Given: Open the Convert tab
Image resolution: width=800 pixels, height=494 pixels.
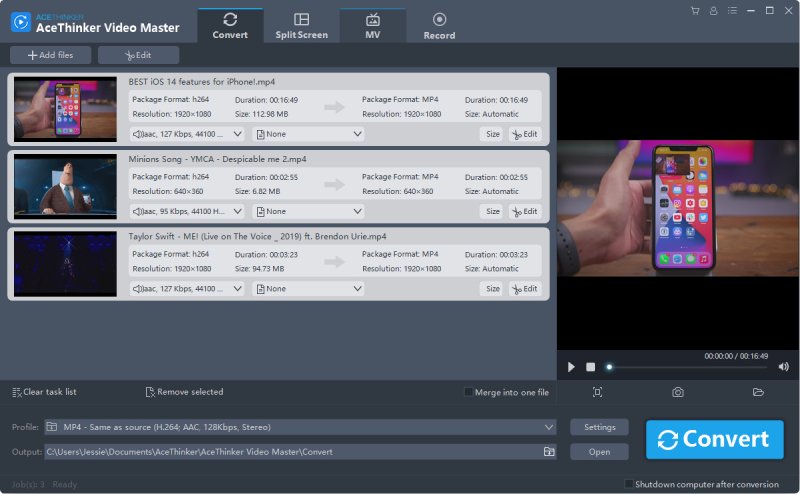Looking at the screenshot, I should (x=230, y=26).
